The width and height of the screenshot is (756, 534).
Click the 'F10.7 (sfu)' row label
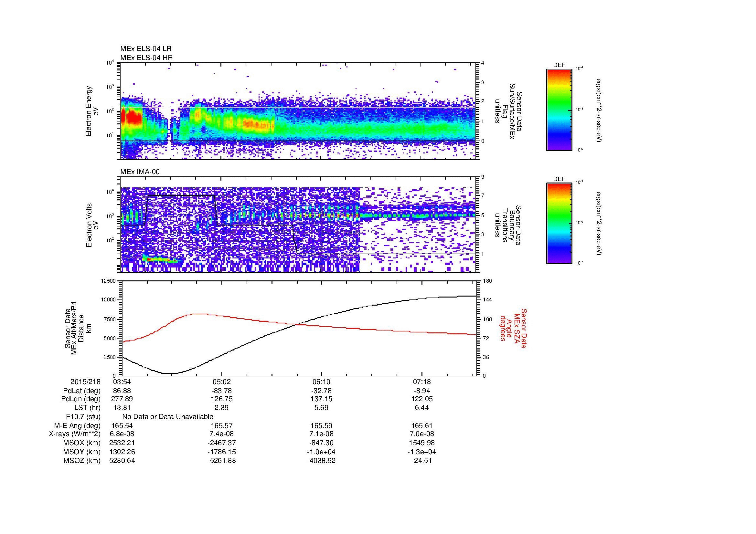(x=83, y=417)
